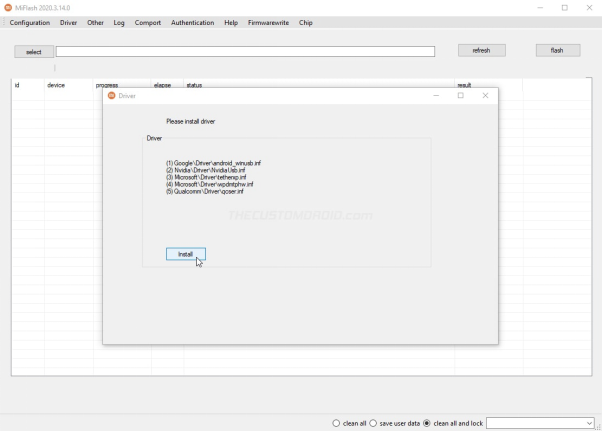Focus the firmware path input field
The image size is (602, 431).
245,51
